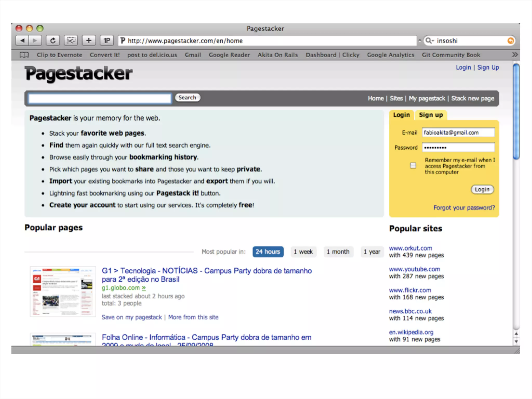Click the G1 Tecnologia page thumbnail
Screen dimensions: 532x399
coord(63,291)
